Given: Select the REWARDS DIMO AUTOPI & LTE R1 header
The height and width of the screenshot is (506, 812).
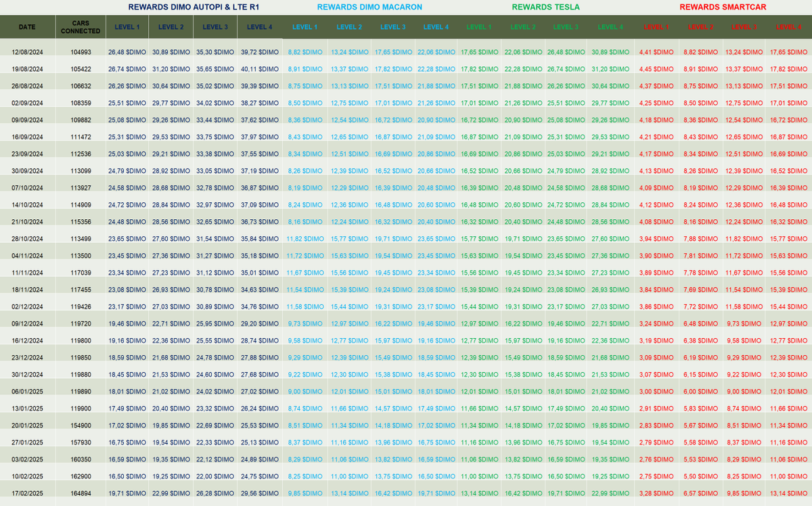Looking at the screenshot, I should pos(194,7).
